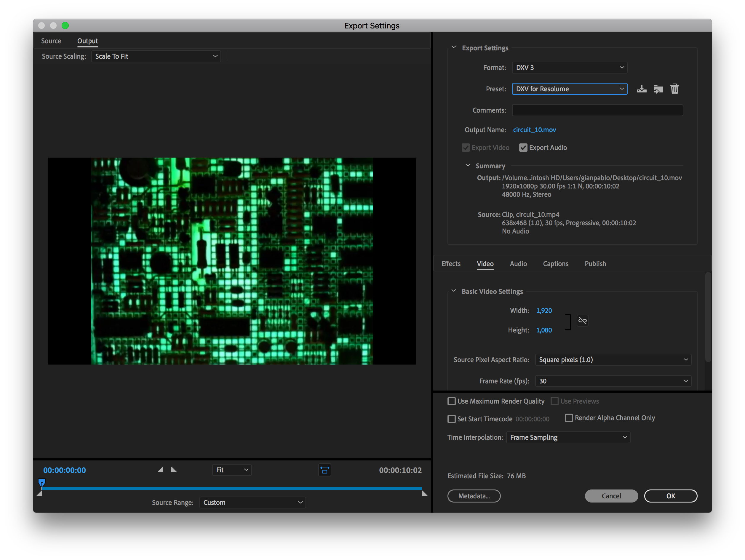Screen dimensions: 745x560
Task: Click the Metadata button
Action: point(474,496)
